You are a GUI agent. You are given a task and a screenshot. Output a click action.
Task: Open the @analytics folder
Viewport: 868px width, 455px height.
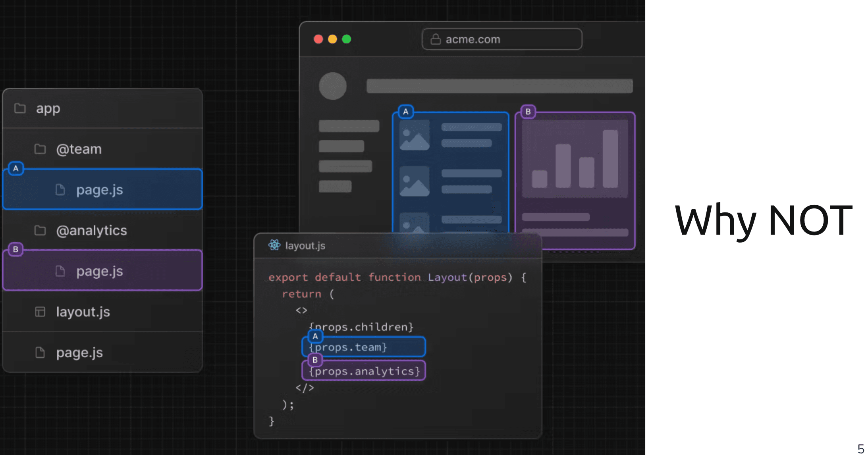pos(102,230)
